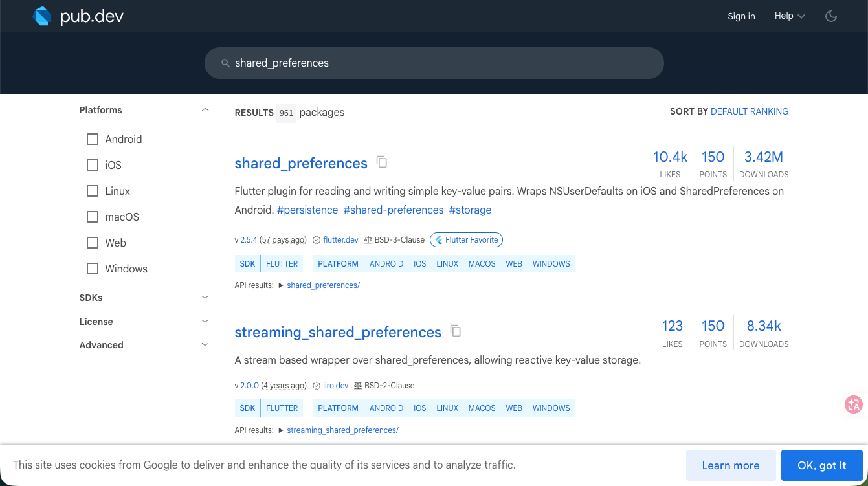Expand the Advanced filter section
The width and height of the screenshot is (868, 486).
point(205,345)
